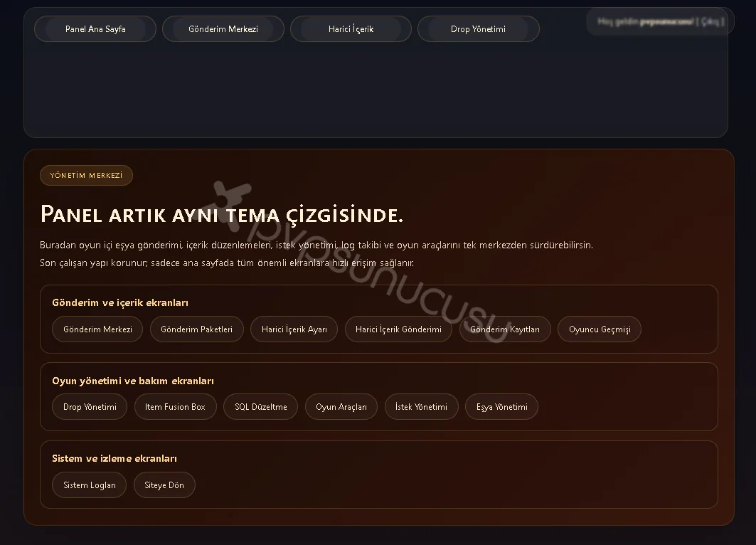This screenshot has height=545, width=756.
Task: Open Oyuncu Geçmişi
Action: (x=600, y=329)
